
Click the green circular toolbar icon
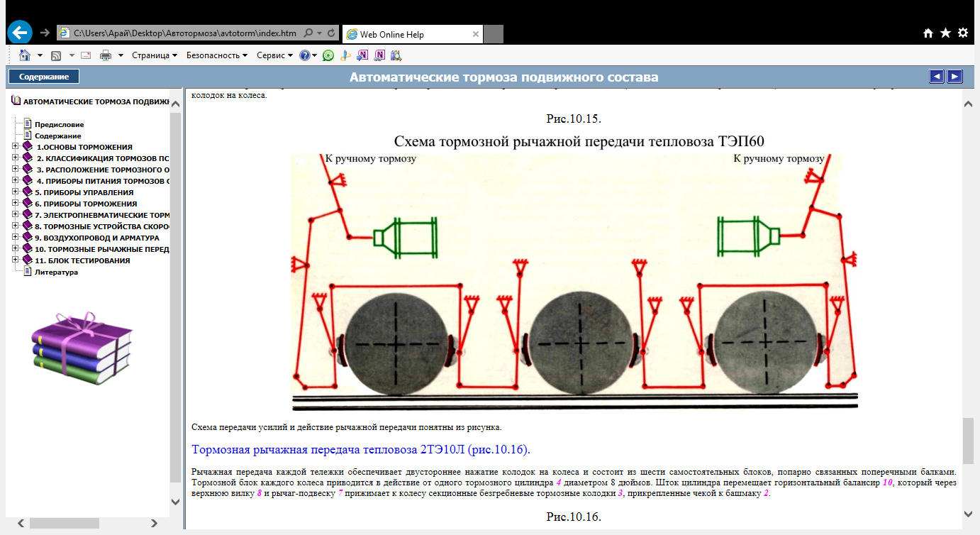click(x=328, y=55)
